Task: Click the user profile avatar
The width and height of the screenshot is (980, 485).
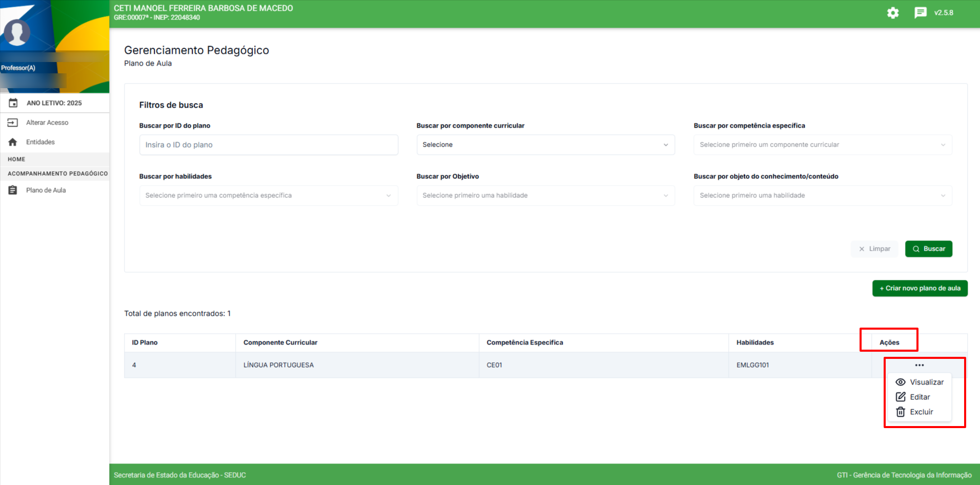Action: [x=17, y=33]
